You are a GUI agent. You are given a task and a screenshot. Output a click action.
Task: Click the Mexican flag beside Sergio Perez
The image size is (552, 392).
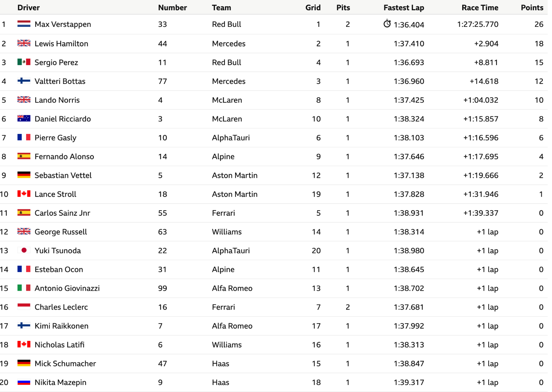(x=24, y=62)
